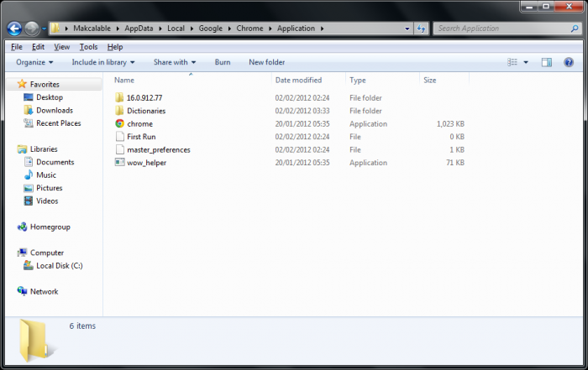The width and height of the screenshot is (588, 370).
Task: Click Google in the address breadcrumb
Action: pyautogui.click(x=210, y=29)
